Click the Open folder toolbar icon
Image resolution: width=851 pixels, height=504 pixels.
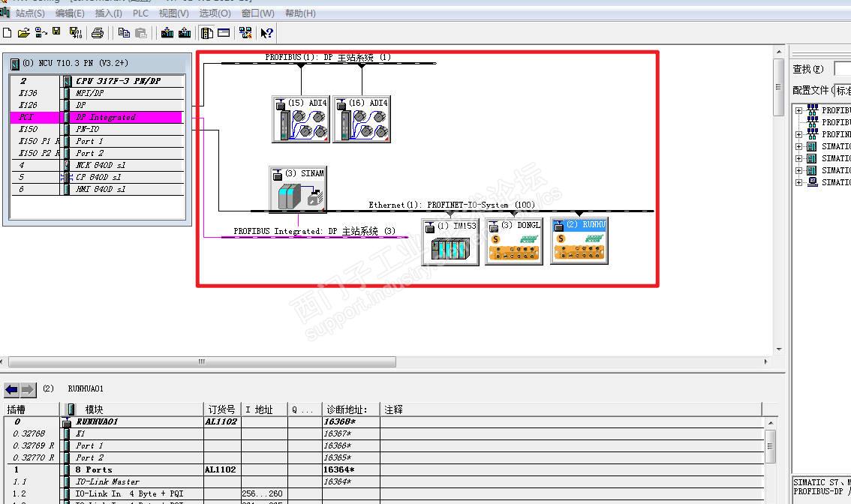pyautogui.click(x=23, y=32)
